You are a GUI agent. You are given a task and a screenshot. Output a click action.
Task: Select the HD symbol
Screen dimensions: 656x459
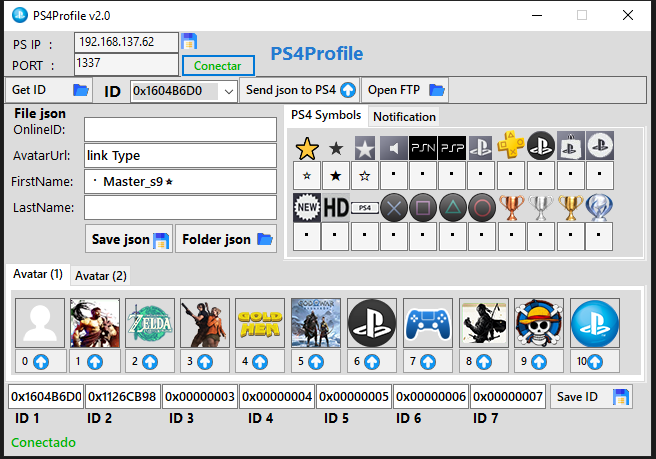pos(336,208)
